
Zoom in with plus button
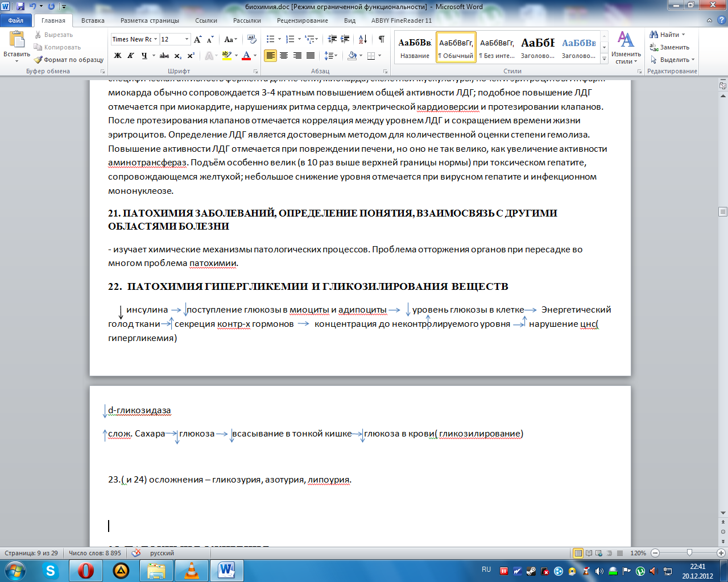(x=721, y=553)
